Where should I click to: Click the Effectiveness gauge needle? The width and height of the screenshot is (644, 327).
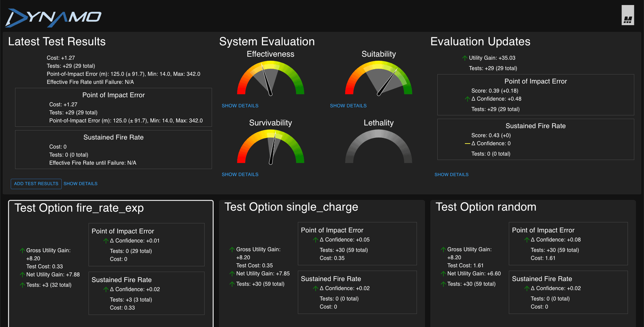(267, 80)
